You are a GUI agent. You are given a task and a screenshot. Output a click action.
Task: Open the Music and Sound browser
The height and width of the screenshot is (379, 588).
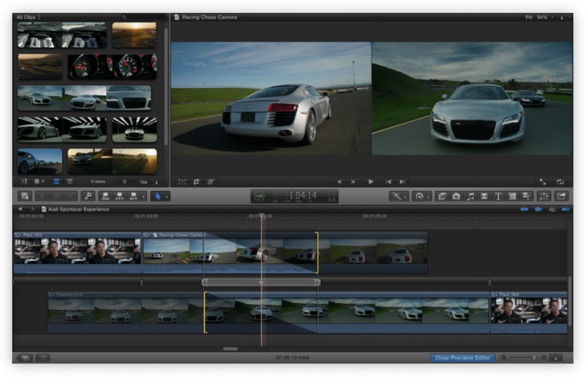point(470,196)
